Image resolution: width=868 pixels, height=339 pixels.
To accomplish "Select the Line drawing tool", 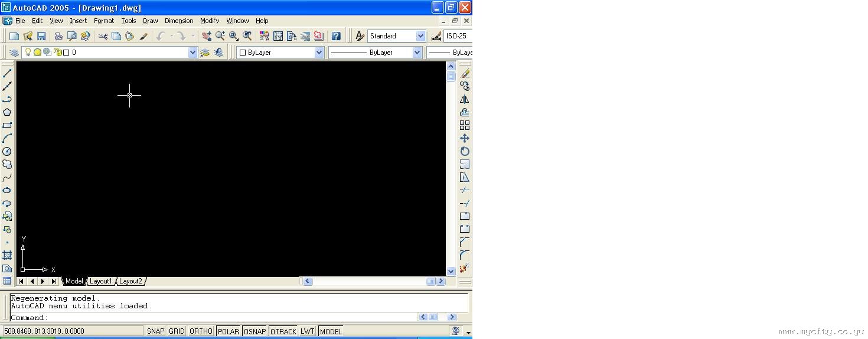I will point(7,73).
